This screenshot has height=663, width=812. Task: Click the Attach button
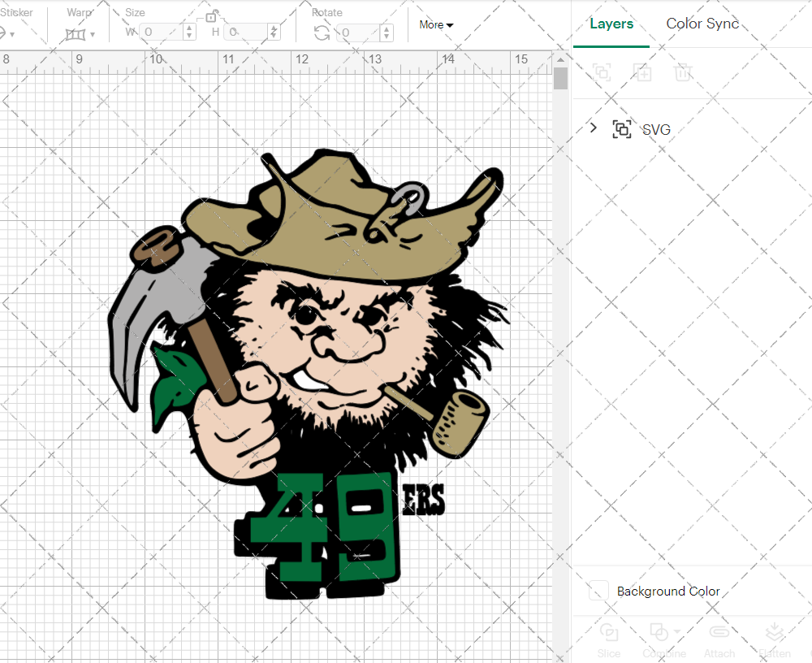719,641
